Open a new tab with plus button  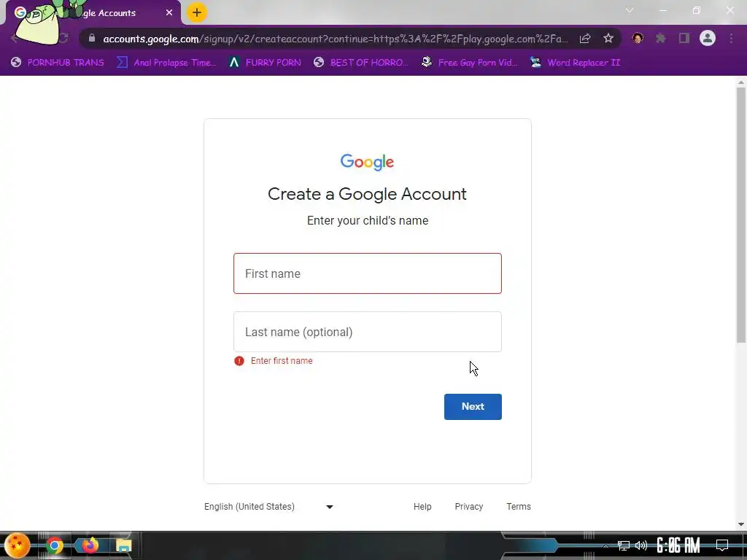(197, 13)
